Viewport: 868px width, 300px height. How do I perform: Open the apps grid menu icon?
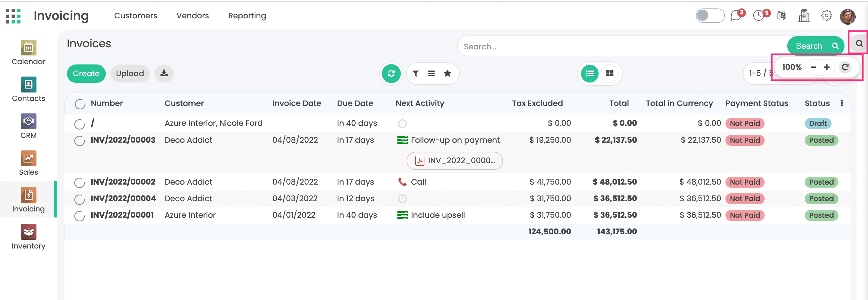[14, 16]
